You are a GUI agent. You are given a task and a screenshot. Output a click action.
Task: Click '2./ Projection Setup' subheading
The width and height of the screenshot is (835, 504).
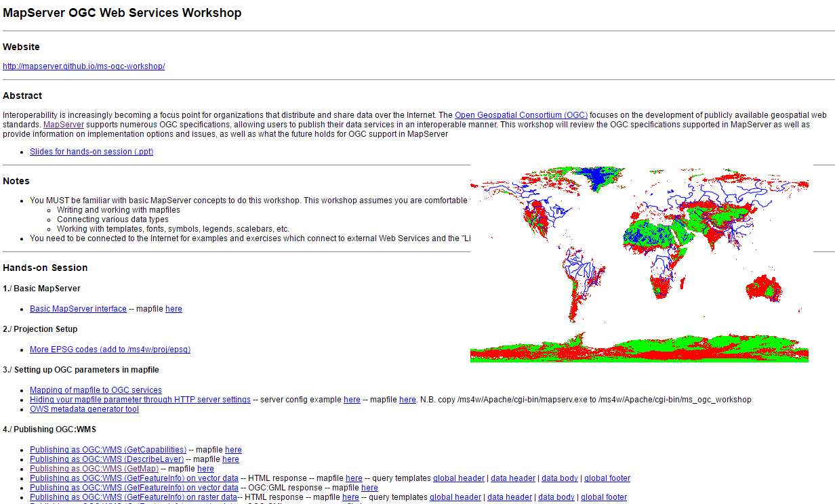[40, 329]
